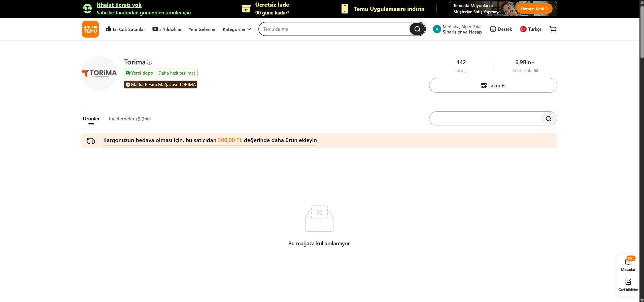Click Temu Uygulamasını indirin link
The width and height of the screenshot is (644, 302).
(389, 9)
